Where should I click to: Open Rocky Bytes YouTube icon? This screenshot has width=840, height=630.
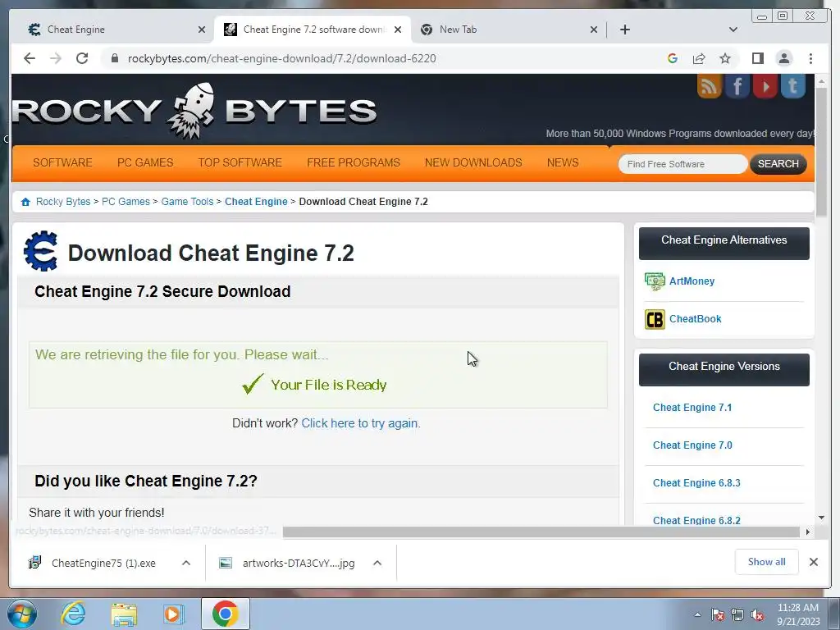click(x=765, y=85)
